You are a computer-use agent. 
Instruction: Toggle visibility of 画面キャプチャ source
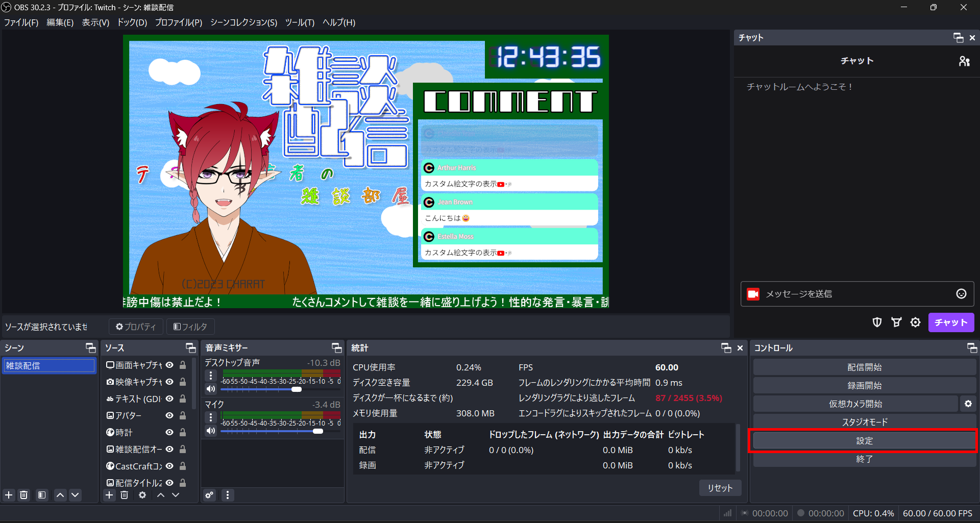(169, 365)
